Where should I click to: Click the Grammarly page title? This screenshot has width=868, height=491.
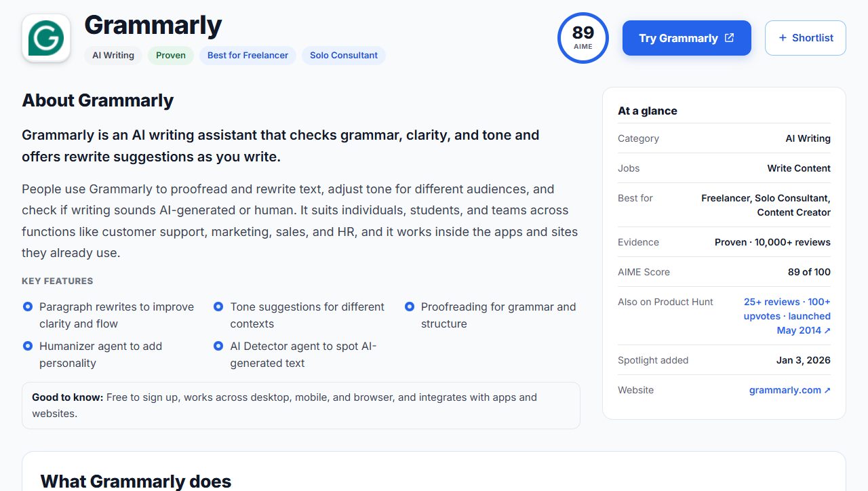tap(153, 26)
